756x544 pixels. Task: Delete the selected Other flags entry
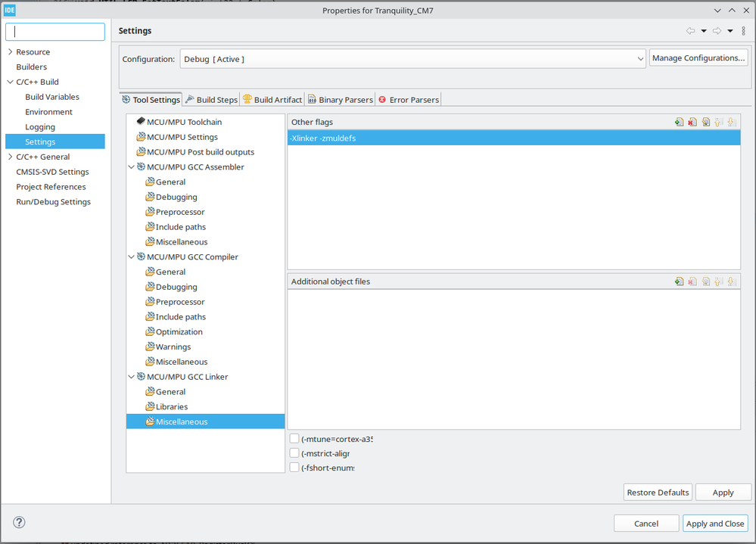[692, 122]
